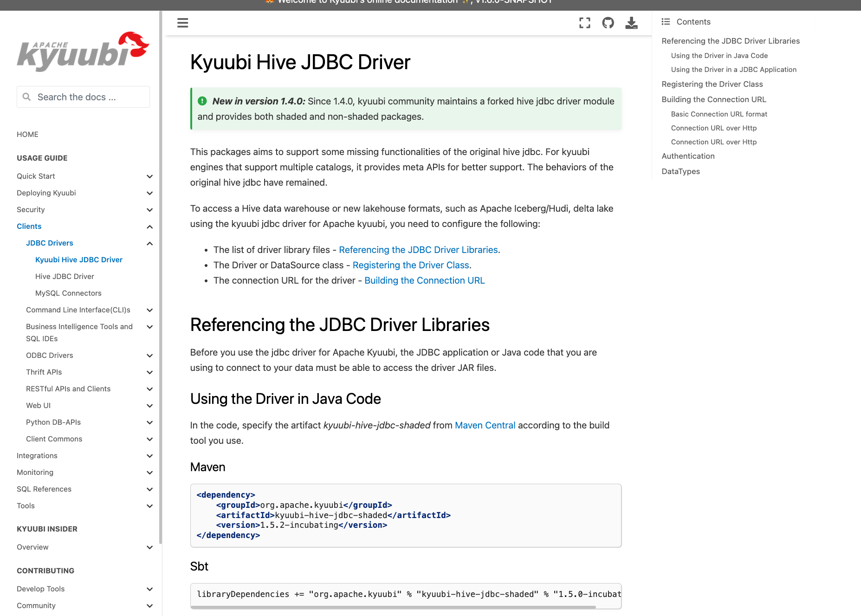861x616 pixels.
Task: Open Python DB-APIs sidebar entry
Action: pyautogui.click(x=53, y=422)
